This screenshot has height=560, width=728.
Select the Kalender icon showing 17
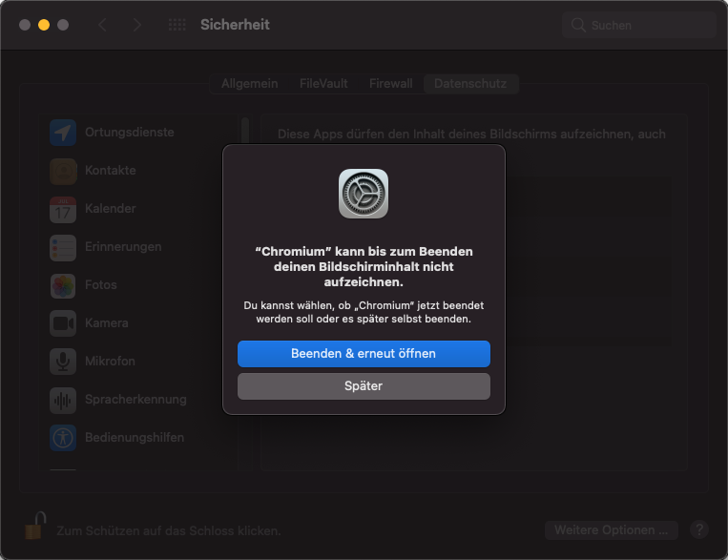[x=63, y=210]
